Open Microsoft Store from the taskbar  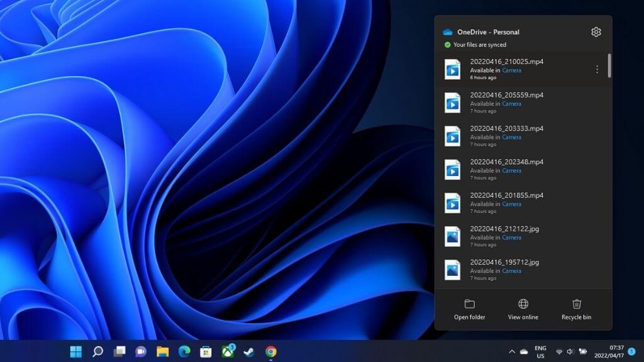(x=205, y=352)
